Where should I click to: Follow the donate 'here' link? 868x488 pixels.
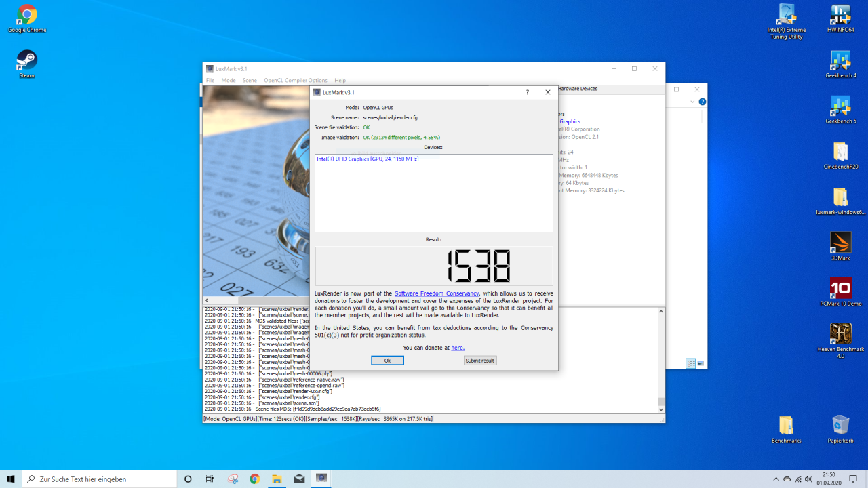[x=458, y=348]
